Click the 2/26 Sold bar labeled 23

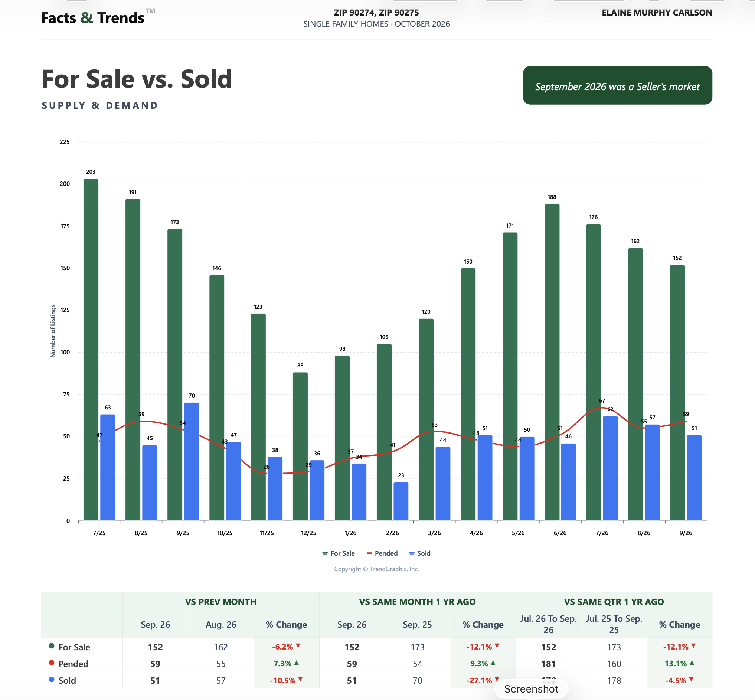(401, 501)
